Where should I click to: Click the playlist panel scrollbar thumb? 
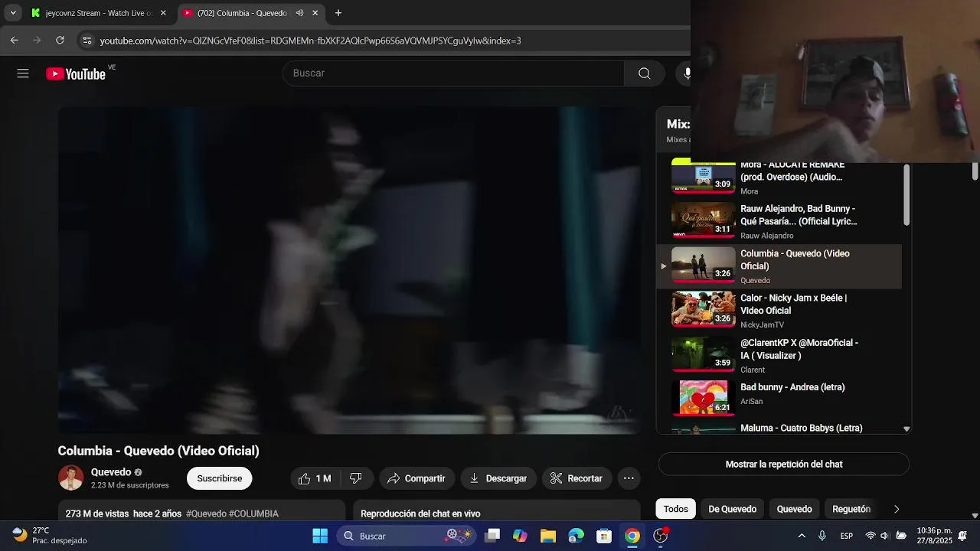[906, 194]
